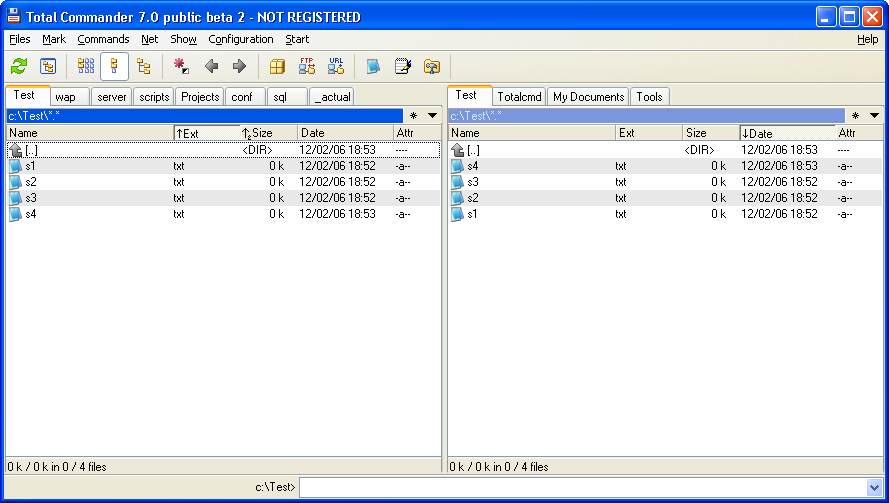Open the Help menu
Screen dimensions: 889x503
pos(867,39)
